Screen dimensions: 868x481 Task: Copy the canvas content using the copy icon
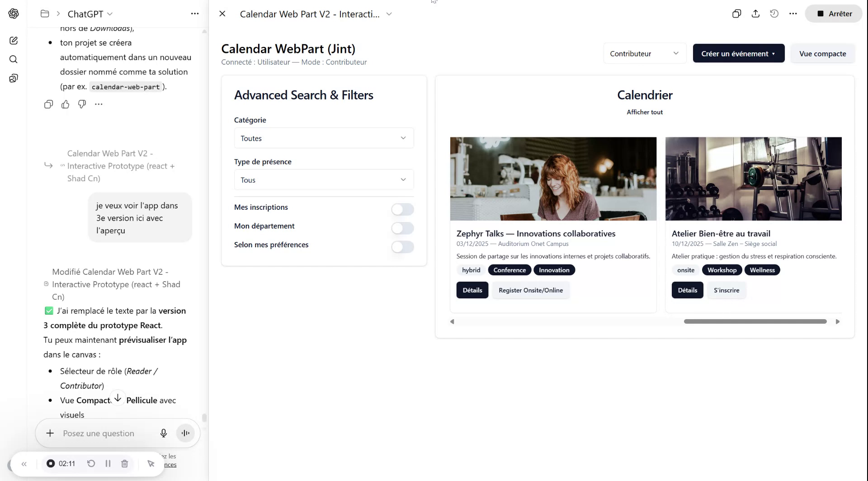pos(736,14)
